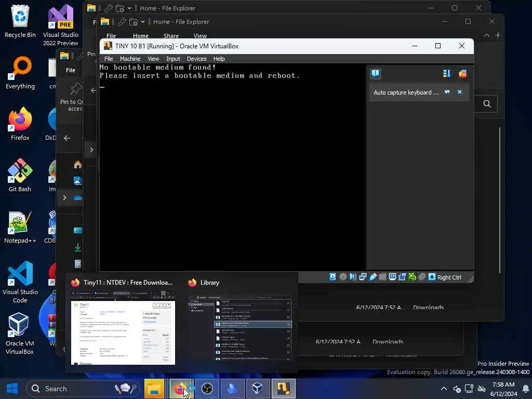Select Home icon in File Explorer navigation pane
The height and width of the screenshot is (399, 532).
(x=78, y=165)
